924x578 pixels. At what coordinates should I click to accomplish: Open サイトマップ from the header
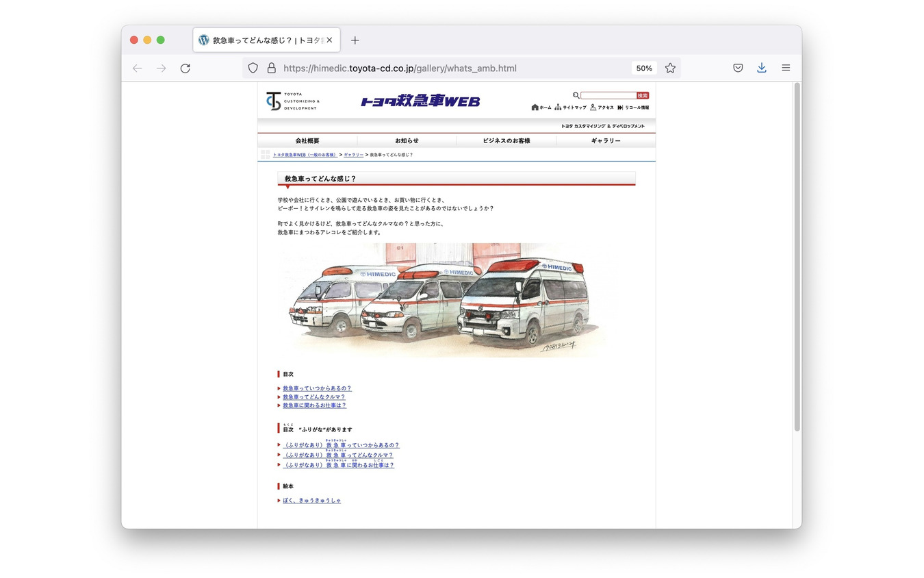coord(570,108)
